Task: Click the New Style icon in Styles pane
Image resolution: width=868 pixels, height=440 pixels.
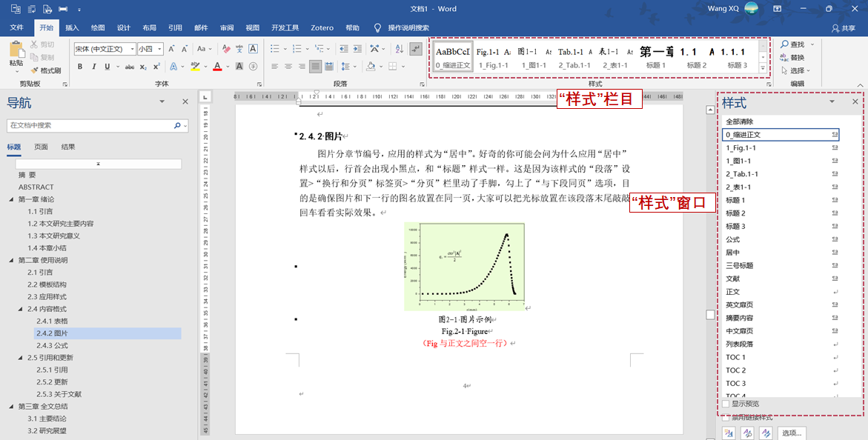Action: tap(729, 433)
